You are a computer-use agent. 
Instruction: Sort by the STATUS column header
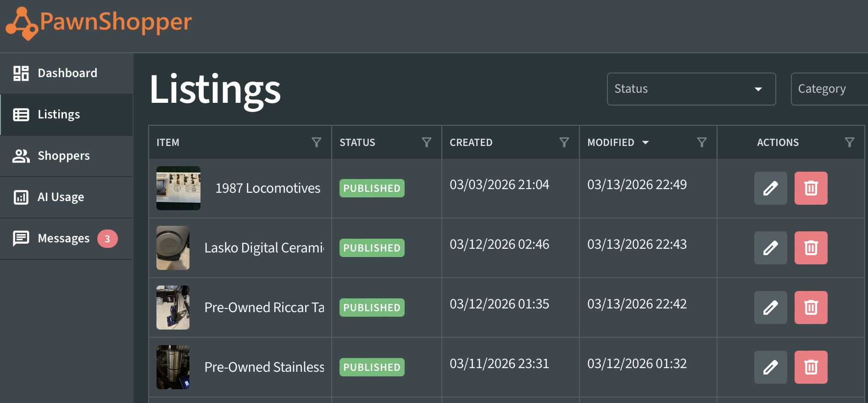click(x=357, y=143)
